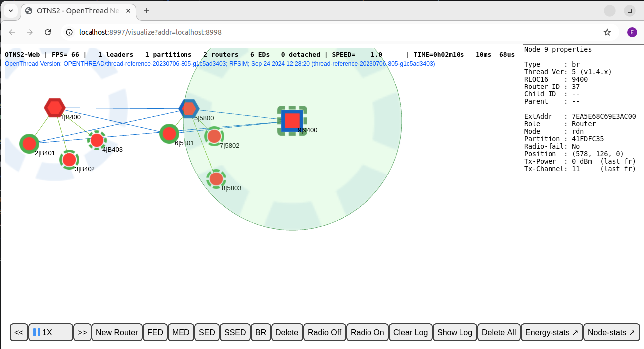644x349 pixels.
Task: Select child node 3|B402
Action: (x=69, y=159)
